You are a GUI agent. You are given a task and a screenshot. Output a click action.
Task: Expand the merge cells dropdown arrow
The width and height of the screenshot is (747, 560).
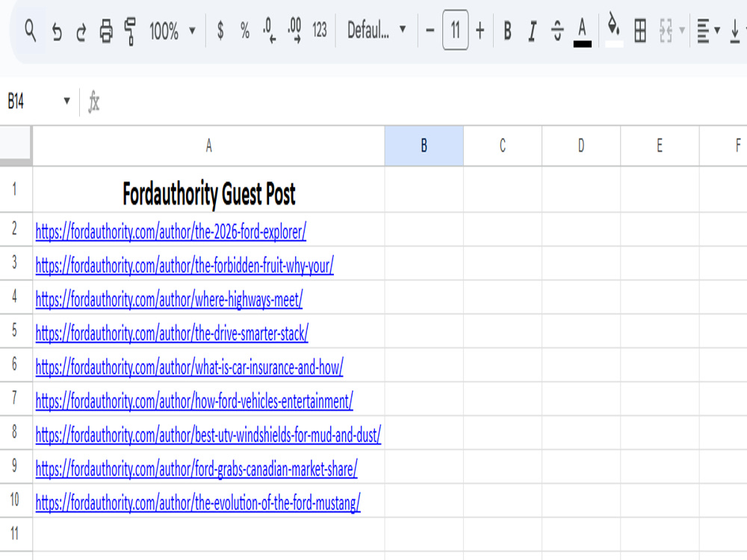682,31
